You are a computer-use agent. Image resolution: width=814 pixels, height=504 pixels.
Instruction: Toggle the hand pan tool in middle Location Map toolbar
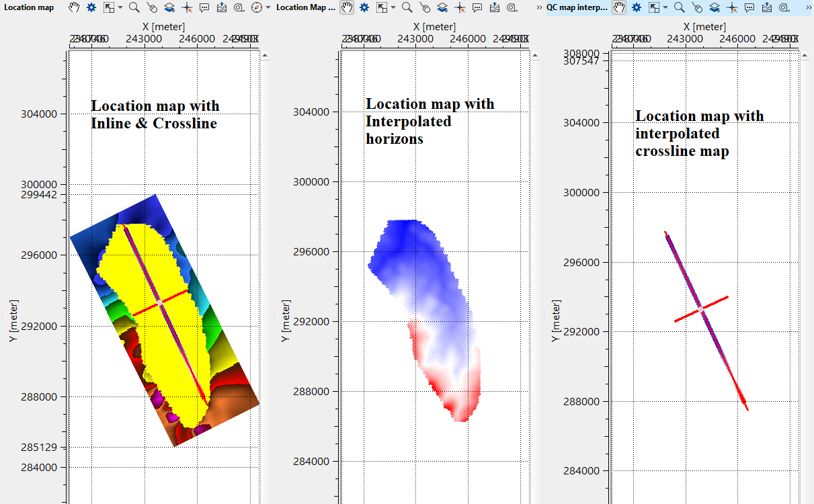coord(347,7)
